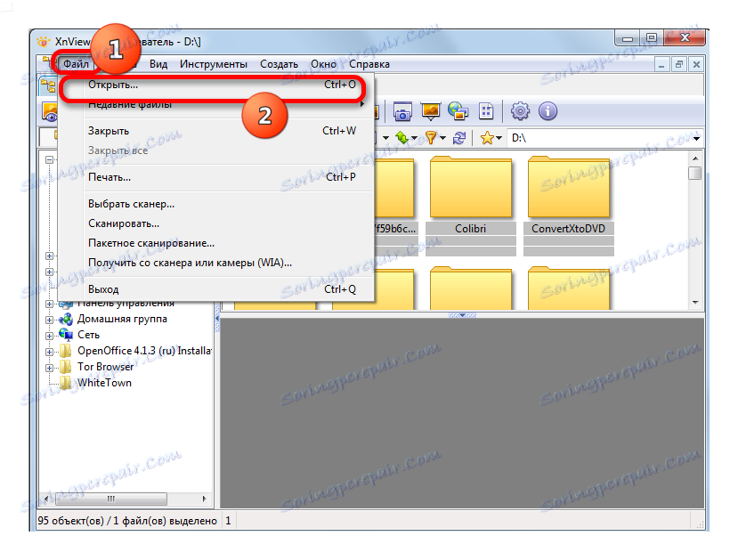738x560 pixels.
Task: Open the Справка menu
Action: (x=369, y=64)
